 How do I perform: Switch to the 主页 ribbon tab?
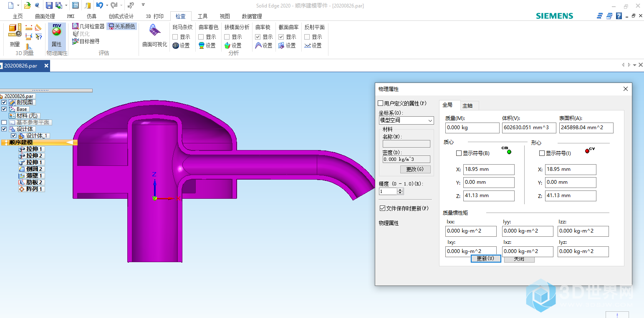coord(18,16)
